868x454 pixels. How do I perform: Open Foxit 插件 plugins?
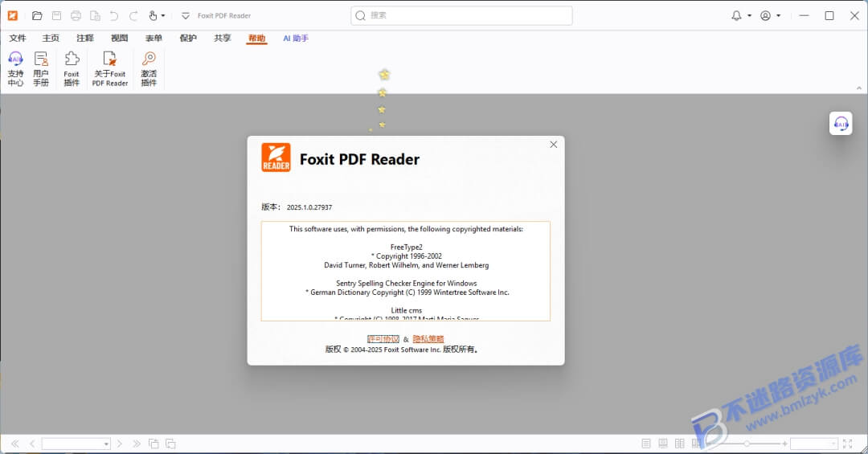[72, 69]
